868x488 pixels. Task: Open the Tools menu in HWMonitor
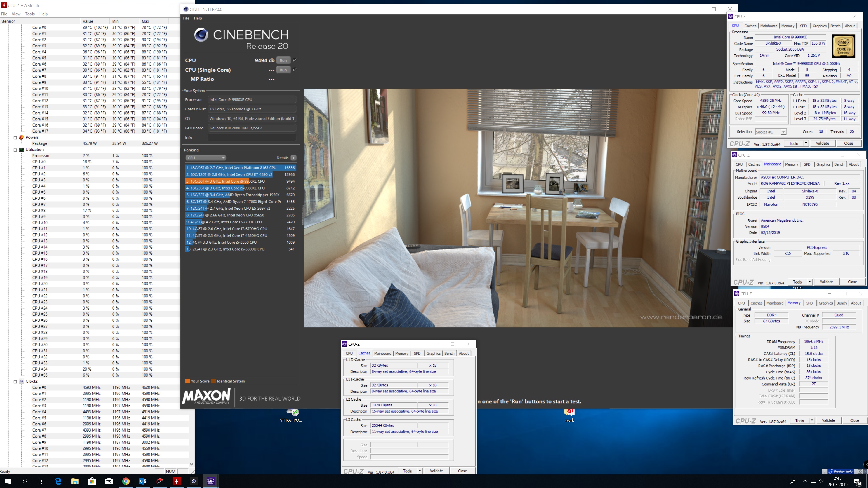click(30, 14)
